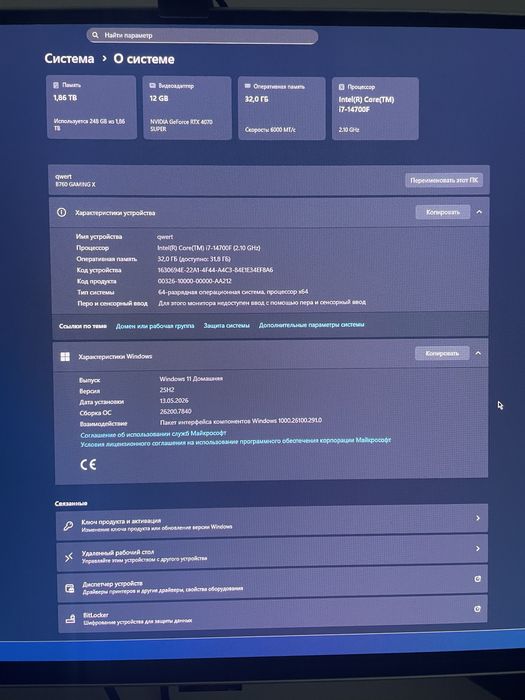Click the info icon beside Характеристики устройства
The height and width of the screenshot is (700, 525).
pyautogui.click(x=62, y=212)
